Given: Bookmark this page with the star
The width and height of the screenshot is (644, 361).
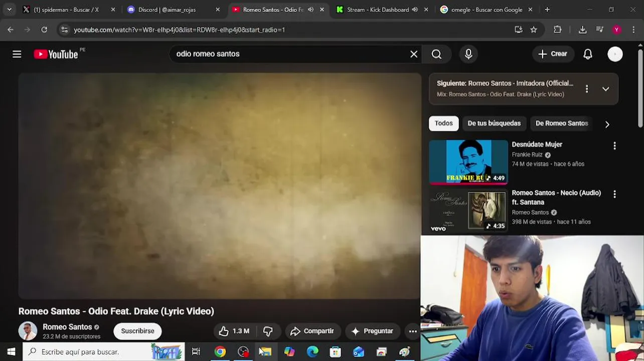Looking at the screenshot, I should (x=534, y=30).
